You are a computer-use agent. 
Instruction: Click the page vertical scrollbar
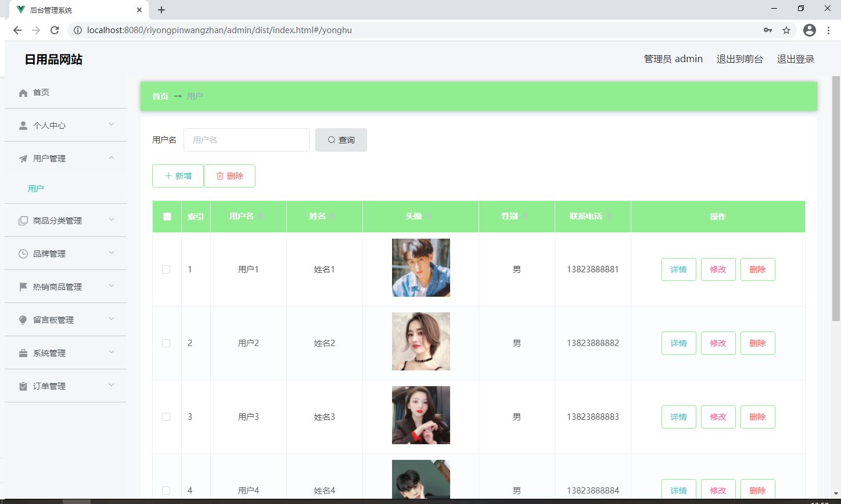pos(836,198)
